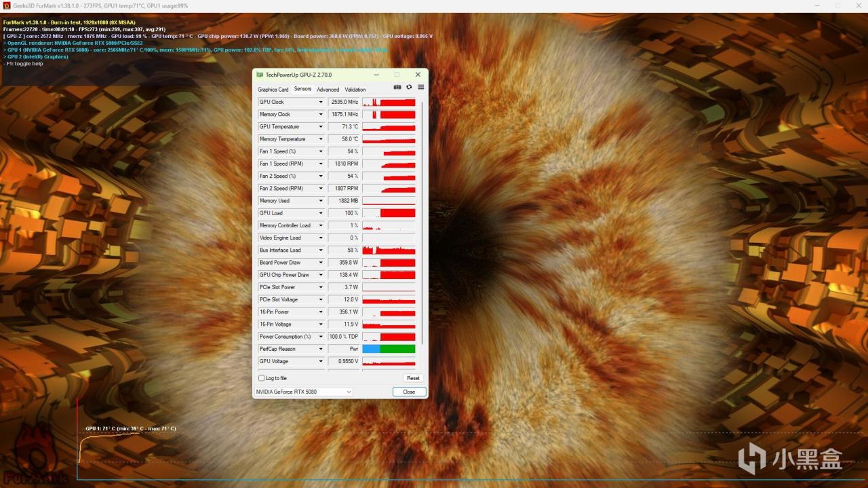
Task: Click the 359.8 W Board Power value
Action: click(344, 263)
